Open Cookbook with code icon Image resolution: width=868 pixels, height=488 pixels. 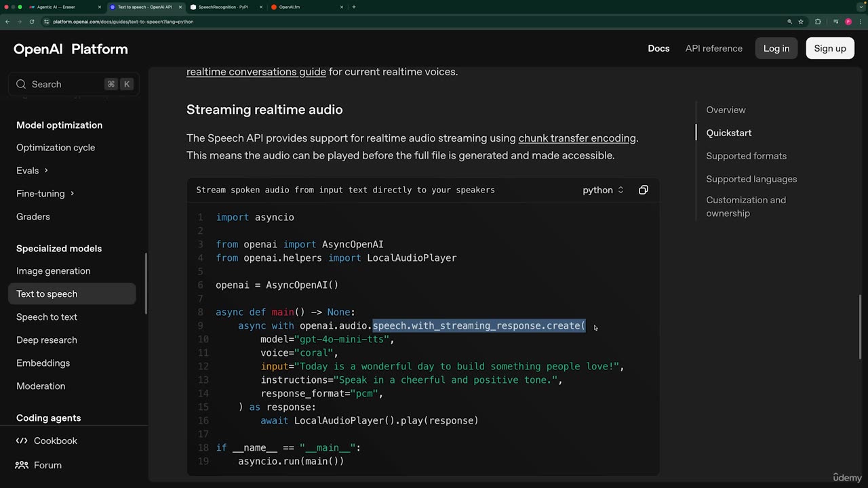point(47,441)
